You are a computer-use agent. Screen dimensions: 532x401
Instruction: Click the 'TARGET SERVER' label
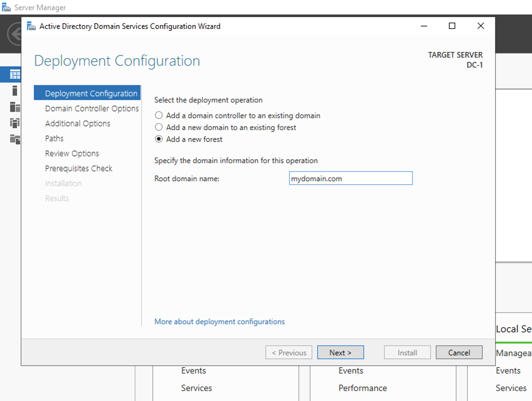tap(455, 55)
